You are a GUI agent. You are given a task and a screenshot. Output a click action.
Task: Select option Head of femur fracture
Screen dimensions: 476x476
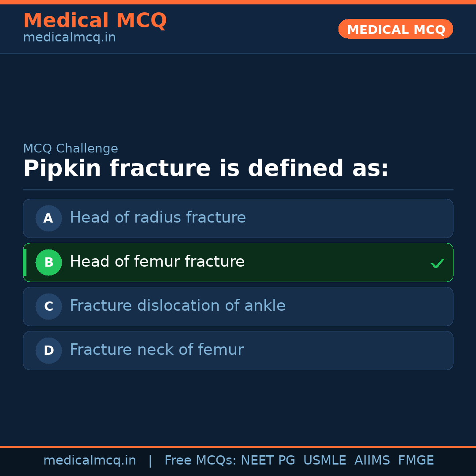point(157,262)
